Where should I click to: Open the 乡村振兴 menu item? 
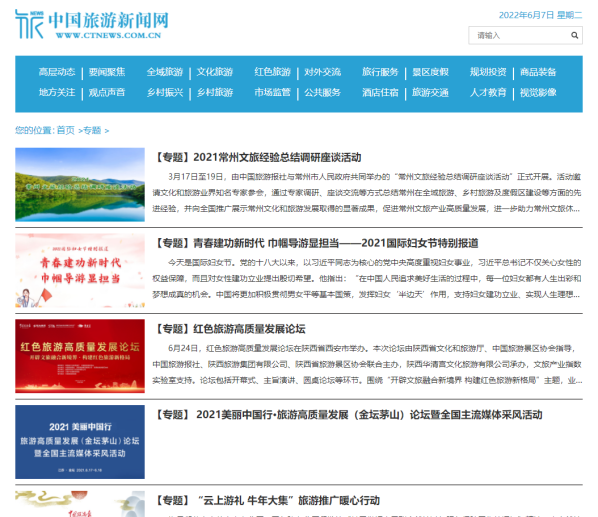165,93
